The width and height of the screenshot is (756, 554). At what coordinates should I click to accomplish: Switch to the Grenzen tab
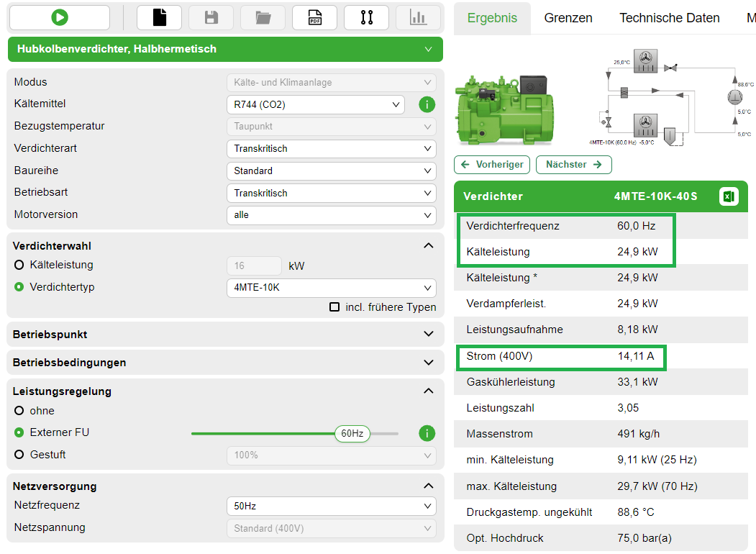(x=568, y=17)
